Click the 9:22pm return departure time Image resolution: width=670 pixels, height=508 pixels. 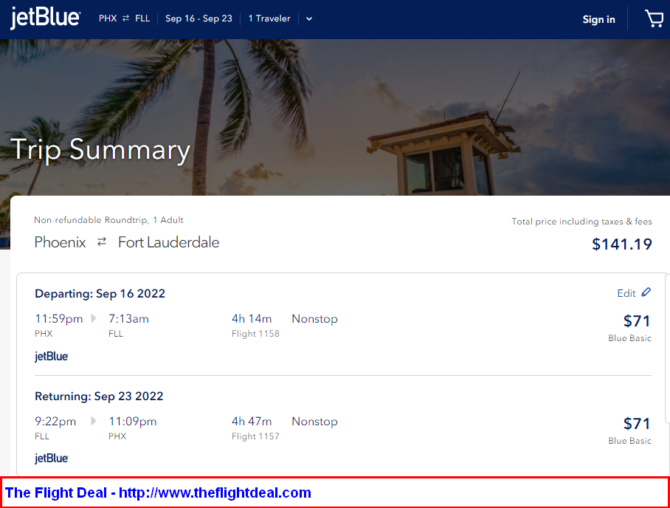point(56,421)
